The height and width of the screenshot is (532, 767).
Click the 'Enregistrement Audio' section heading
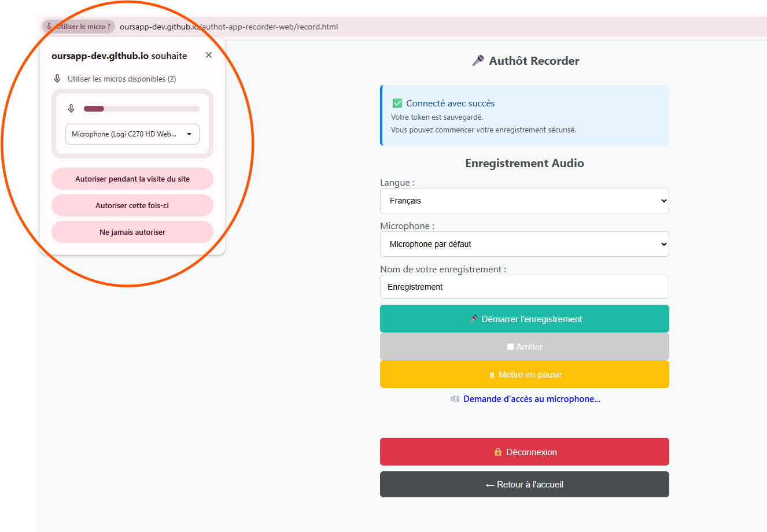point(525,163)
